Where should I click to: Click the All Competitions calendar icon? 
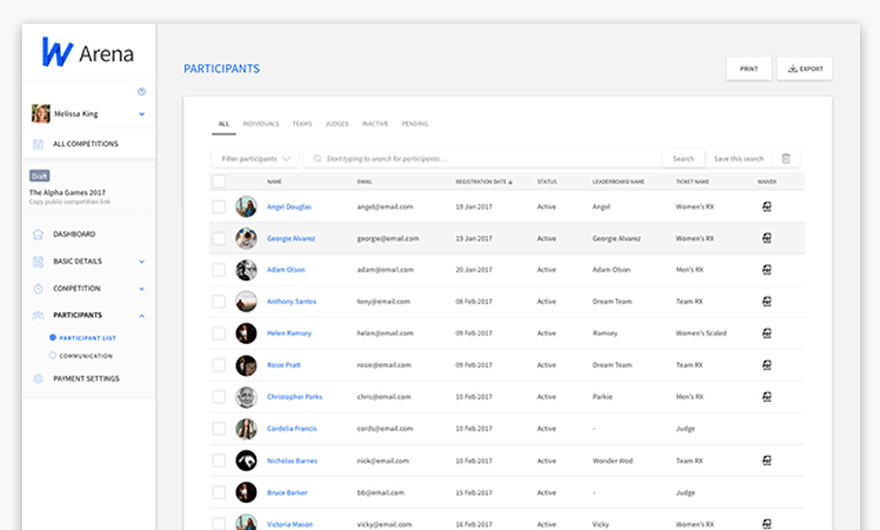click(38, 144)
